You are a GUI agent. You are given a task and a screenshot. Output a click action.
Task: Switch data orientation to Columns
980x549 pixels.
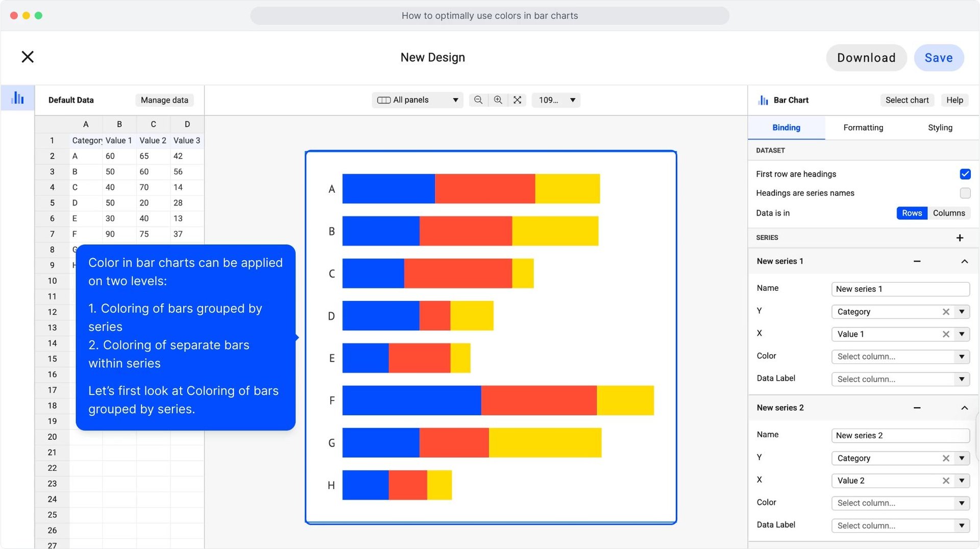(948, 213)
